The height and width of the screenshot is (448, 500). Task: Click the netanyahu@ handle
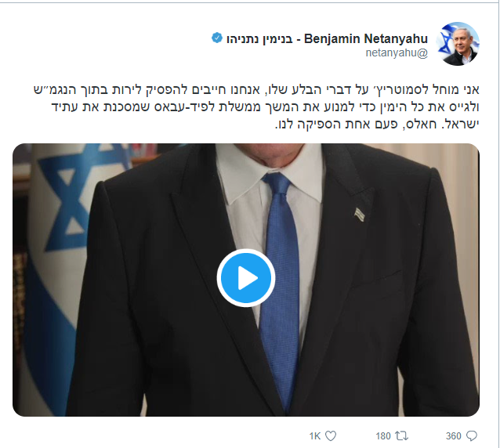[397, 53]
